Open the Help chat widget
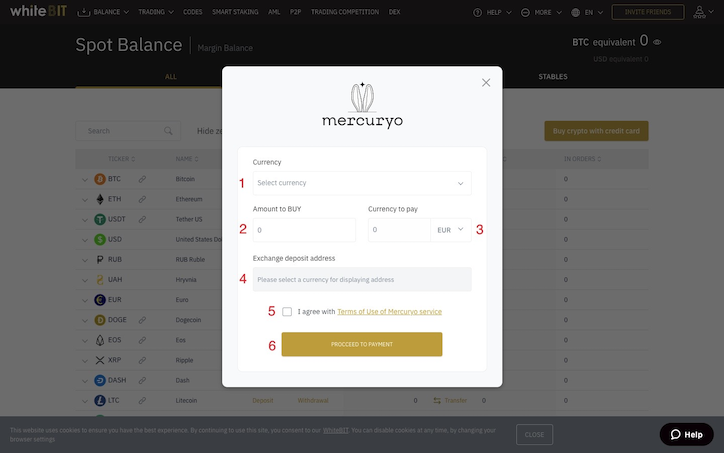 pos(687,435)
